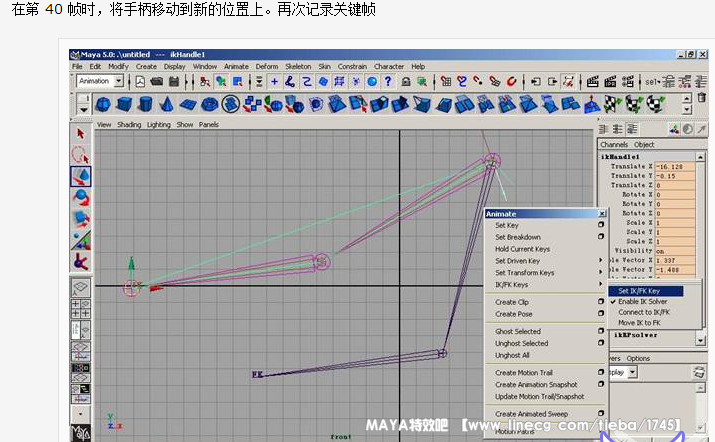The height and width of the screenshot is (442, 715).
Task: Click the Translate X value field
Action: (x=675, y=166)
